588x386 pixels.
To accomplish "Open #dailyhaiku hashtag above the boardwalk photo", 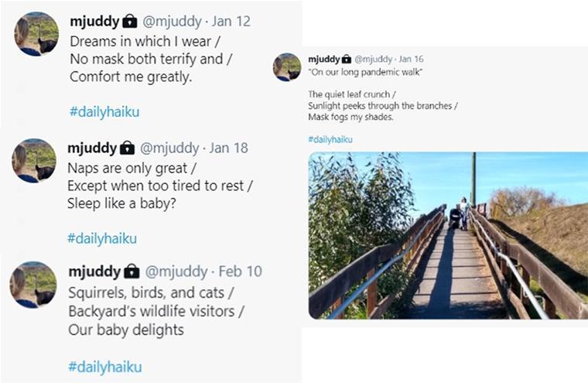I will (x=330, y=139).
